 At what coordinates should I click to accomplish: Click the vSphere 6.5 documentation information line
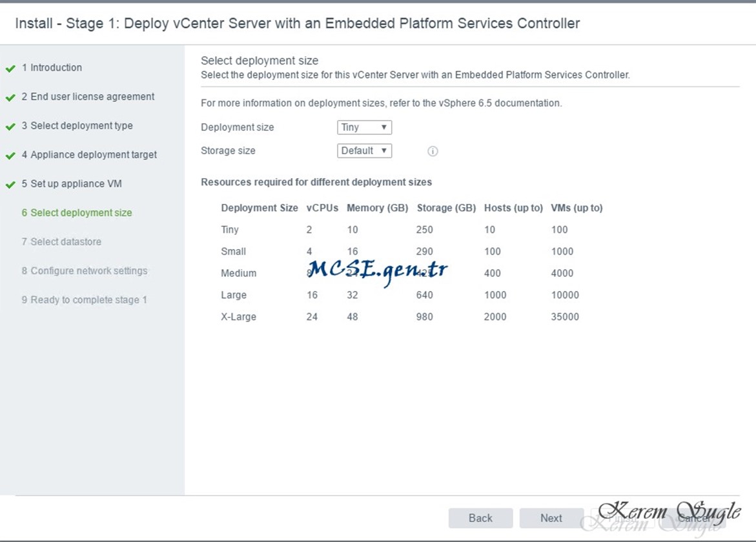pyautogui.click(x=382, y=103)
